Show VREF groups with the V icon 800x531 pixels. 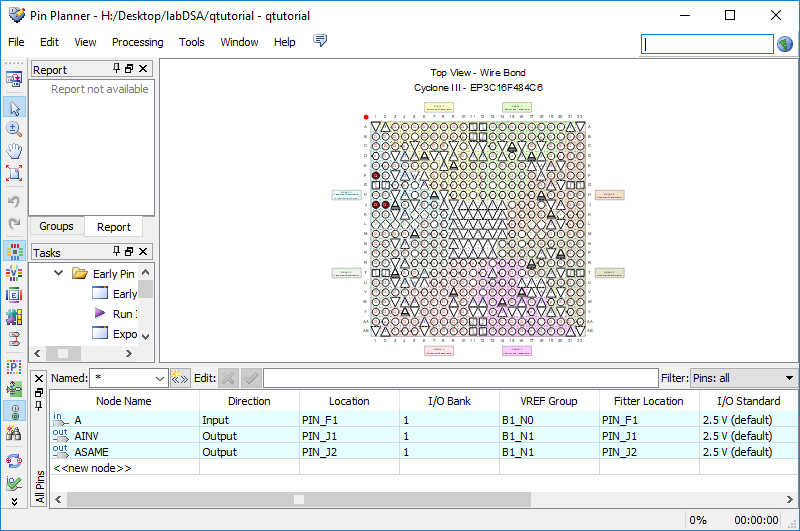(14, 273)
